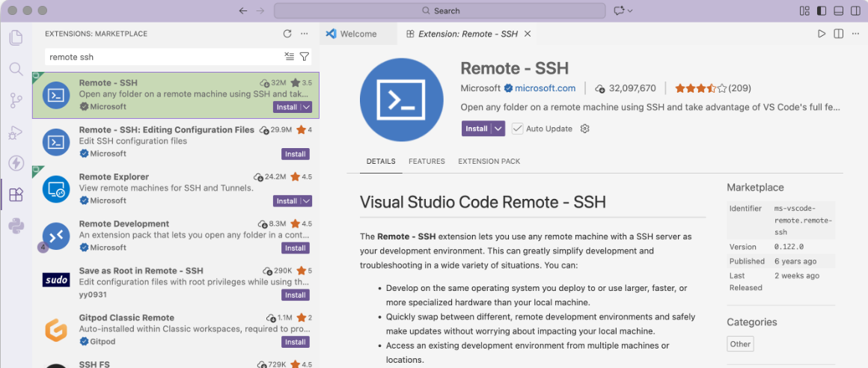Screen dimensions: 868x368
Task: Click the large Remote - SSH logo
Action: [x=401, y=99]
